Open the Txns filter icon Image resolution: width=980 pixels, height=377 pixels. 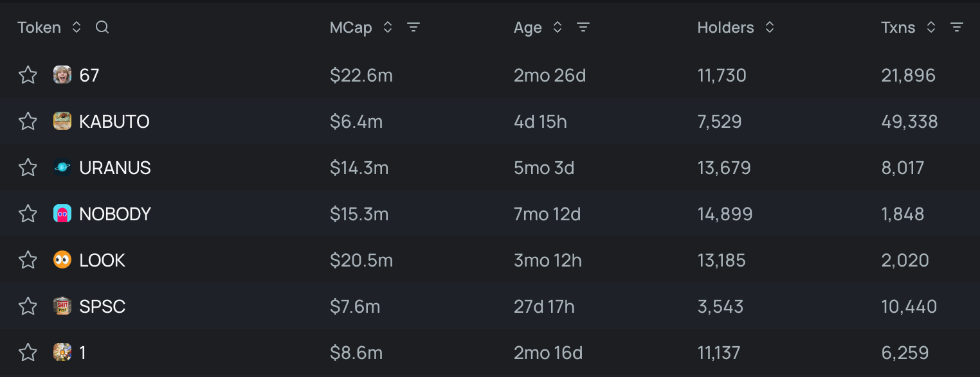point(957,28)
